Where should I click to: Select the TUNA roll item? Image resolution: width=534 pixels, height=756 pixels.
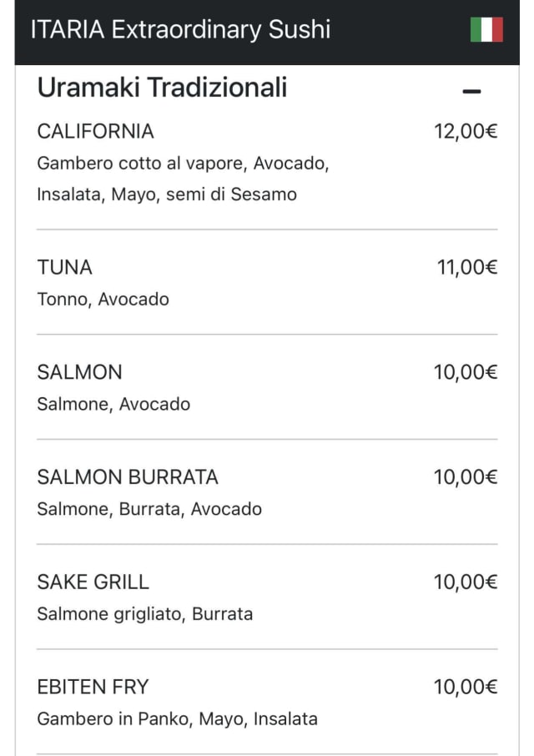pos(65,268)
